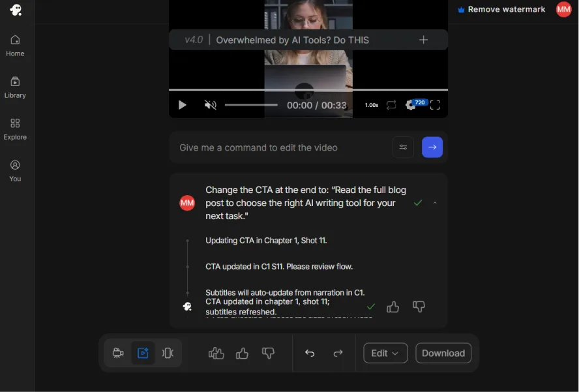The image size is (579, 392).
Task: Select video title 'Overwhelmed by AI Tools? Do THIS'
Action: tap(292, 40)
